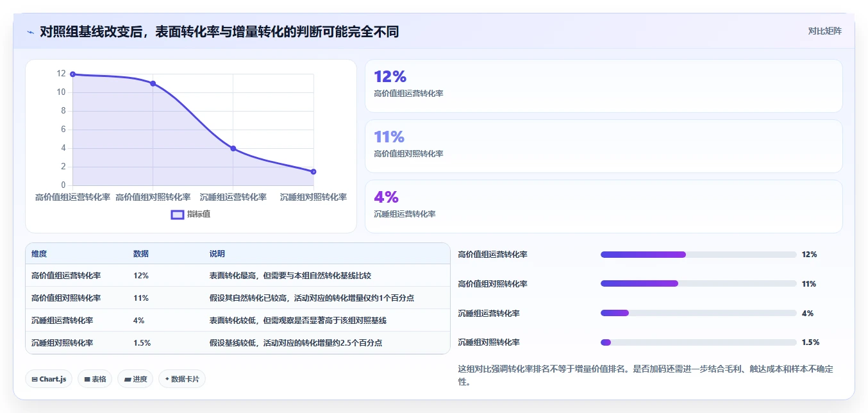Viewport: 868px width, 413px height.
Task: Click the 11% progress bar for 高价值组对照转化率
Action: [x=698, y=283]
